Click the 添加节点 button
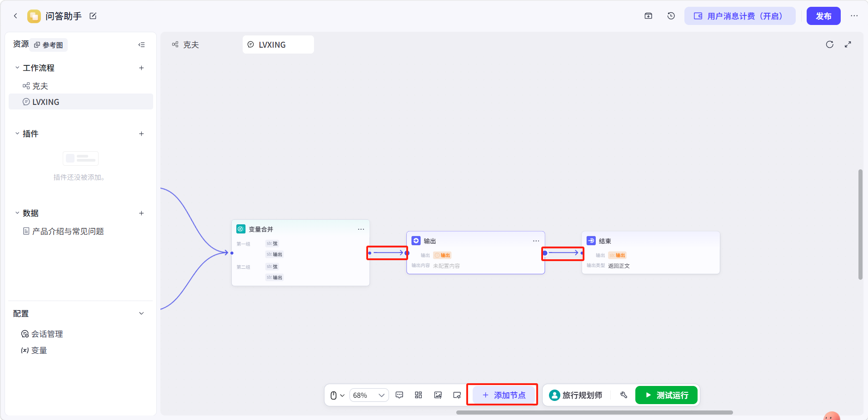The height and width of the screenshot is (420, 868). (x=504, y=395)
